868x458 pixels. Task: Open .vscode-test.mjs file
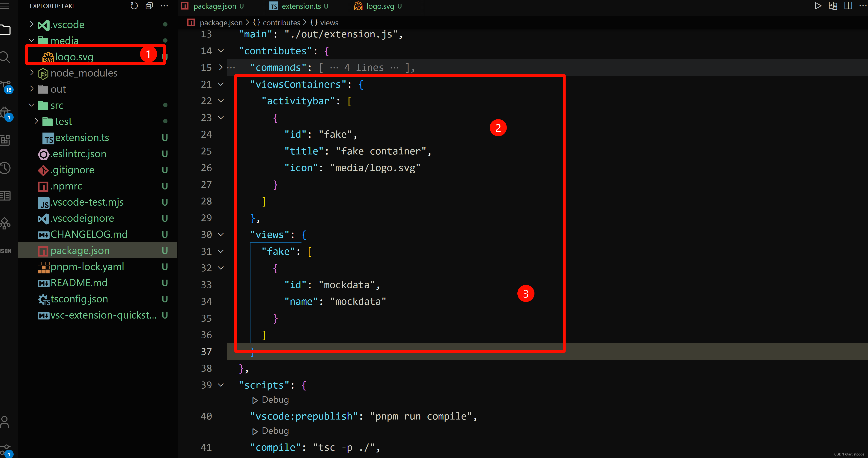(x=98, y=202)
